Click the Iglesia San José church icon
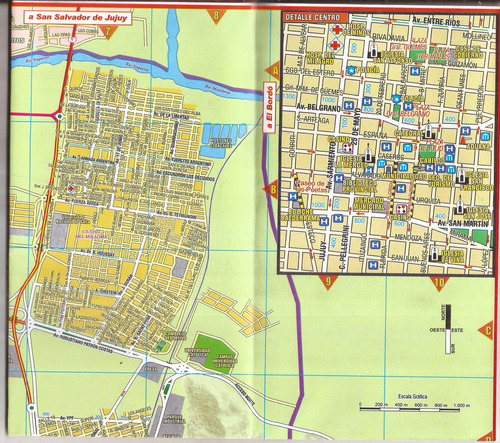This screenshot has height=443, width=500. [460, 206]
